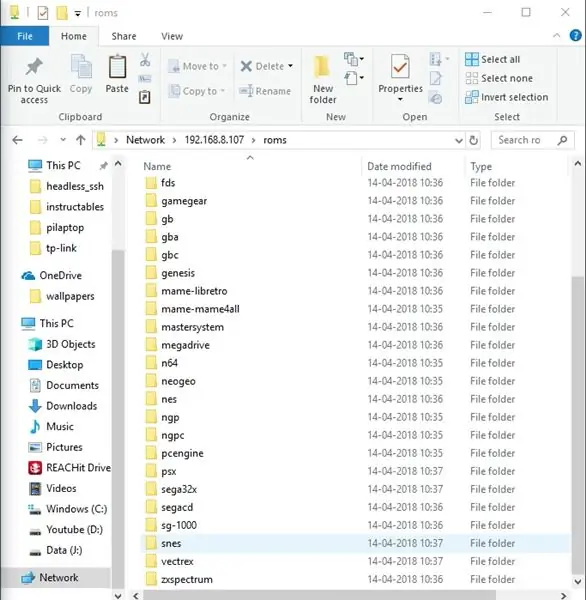Open the File menu

(x=24, y=36)
